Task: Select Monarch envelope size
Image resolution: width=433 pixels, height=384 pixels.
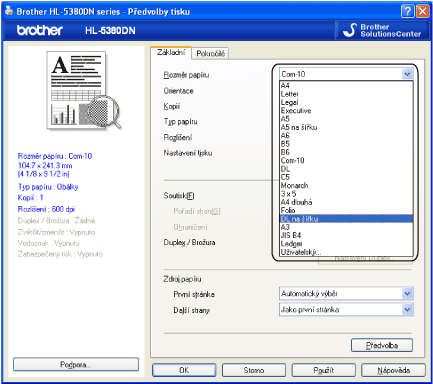Action: (346, 186)
